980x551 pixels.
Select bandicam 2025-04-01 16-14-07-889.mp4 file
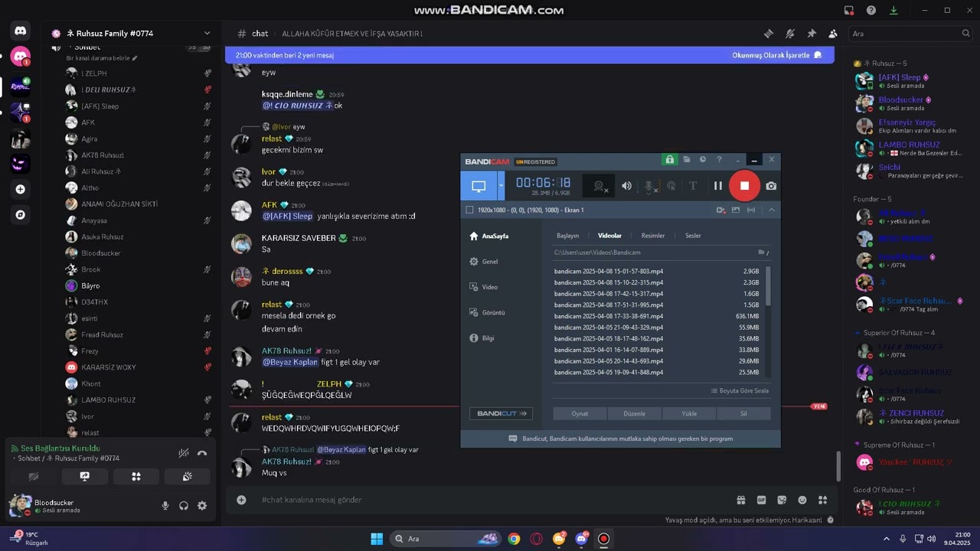point(657,350)
